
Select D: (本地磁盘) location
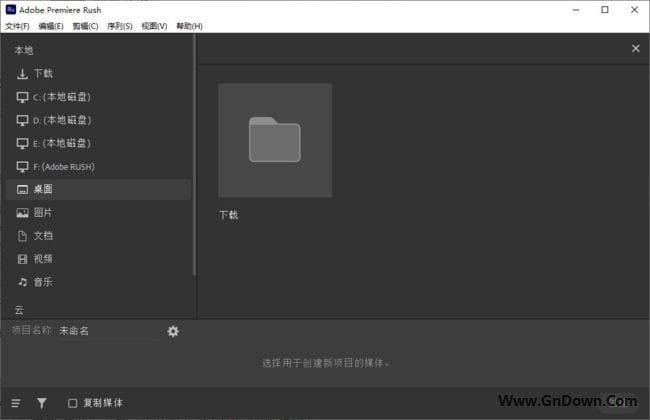99,120
